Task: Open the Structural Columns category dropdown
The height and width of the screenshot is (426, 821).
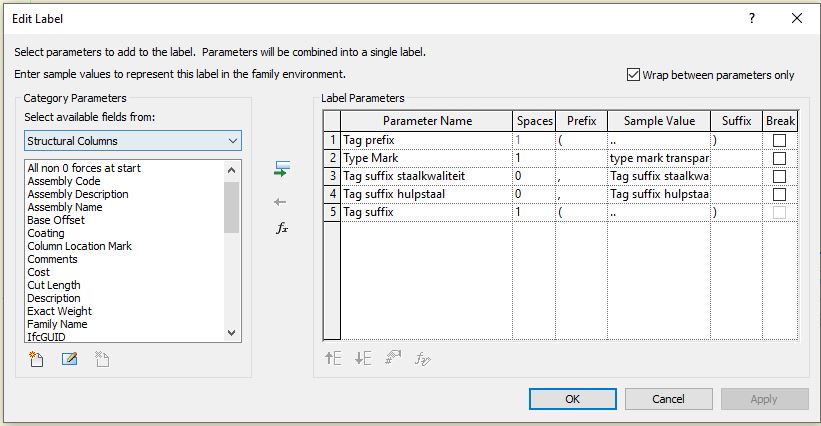Action: click(x=133, y=141)
